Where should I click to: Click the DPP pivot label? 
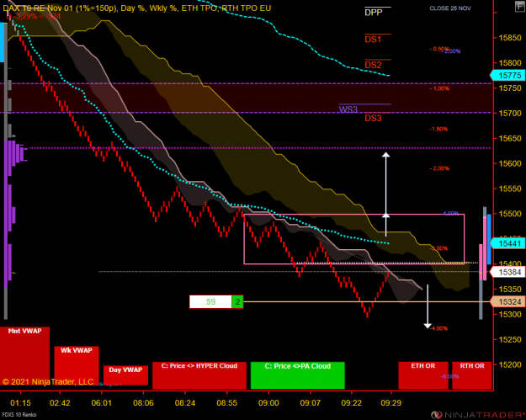coord(374,13)
